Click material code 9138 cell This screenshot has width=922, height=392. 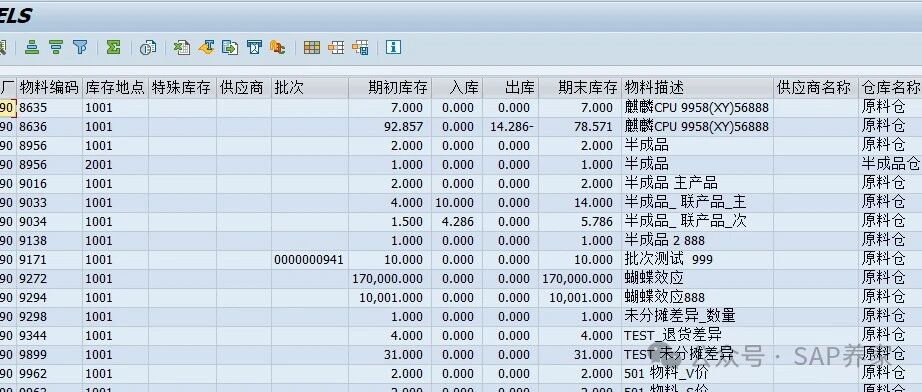49,241
